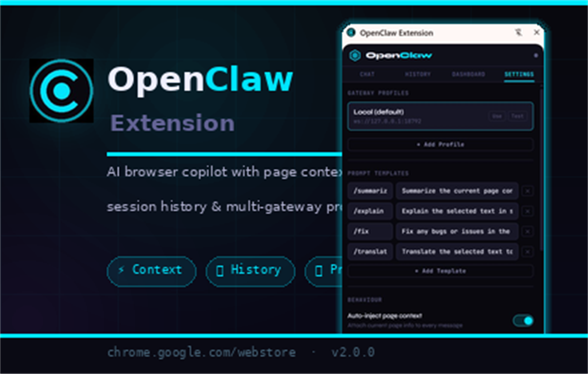This screenshot has height=374, width=588.
Task: Select the Settings tab
Action: point(519,74)
